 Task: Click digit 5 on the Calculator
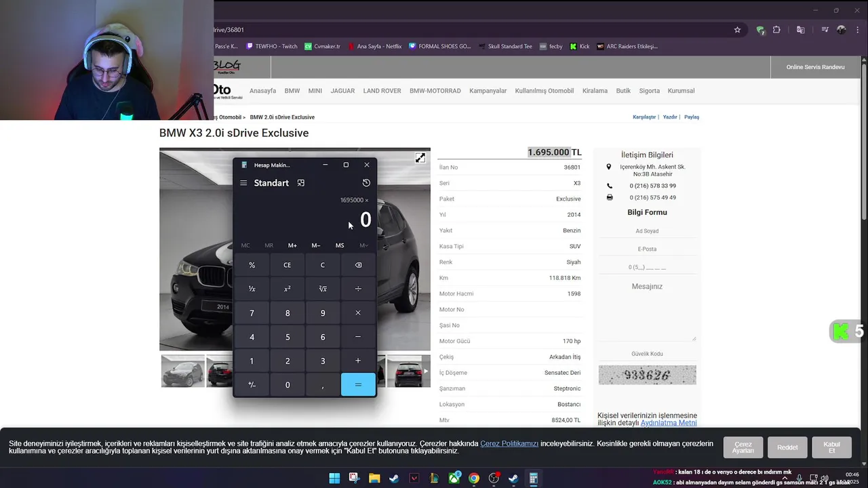coord(288,337)
